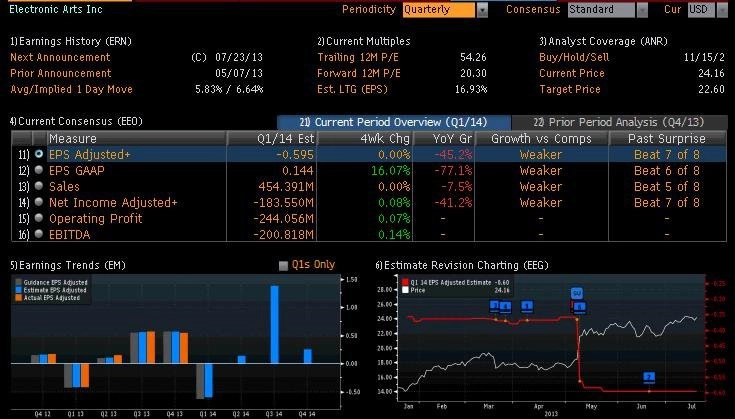The image size is (735, 419).
Task: Click the Next Announcement date 07/23/13
Action: coord(239,57)
